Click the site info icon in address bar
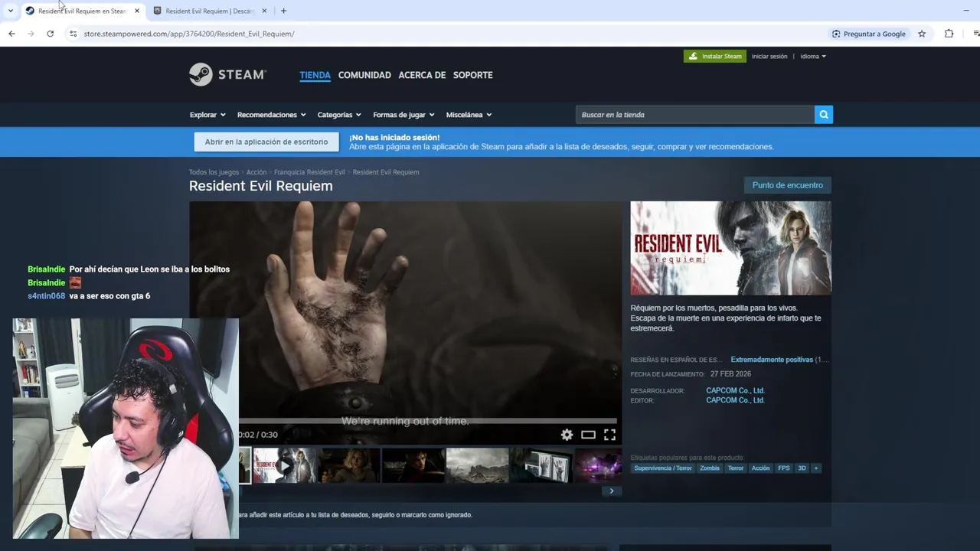 pos(73,34)
